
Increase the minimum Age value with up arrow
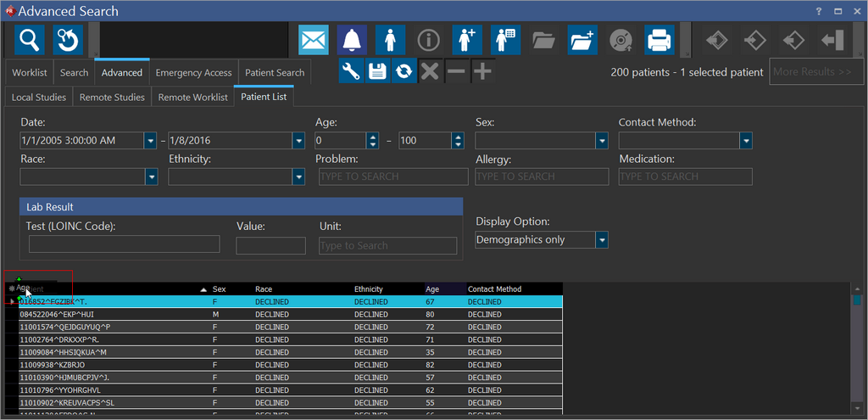point(371,136)
